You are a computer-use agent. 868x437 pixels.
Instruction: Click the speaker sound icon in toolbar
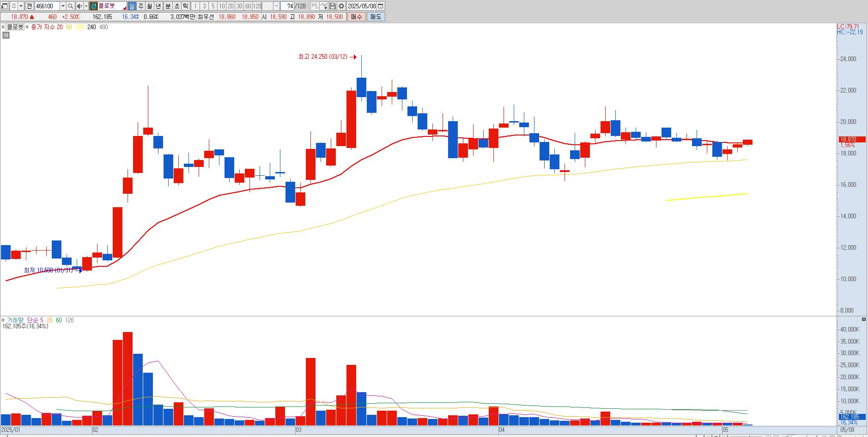(79, 6)
